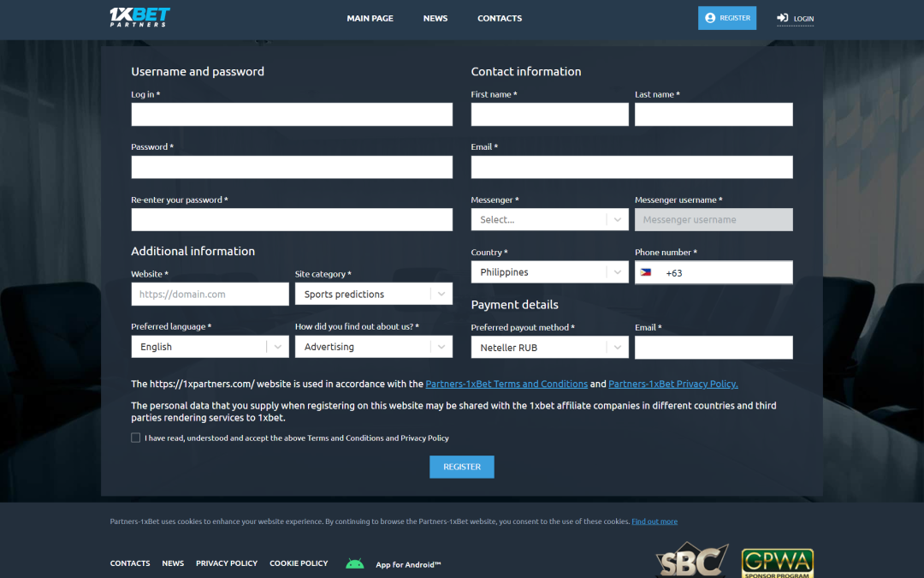Screen dimensions: 924x578
Task: Open Partners-1xBet Terms and Conditions link
Action: (x=506, y=384)
